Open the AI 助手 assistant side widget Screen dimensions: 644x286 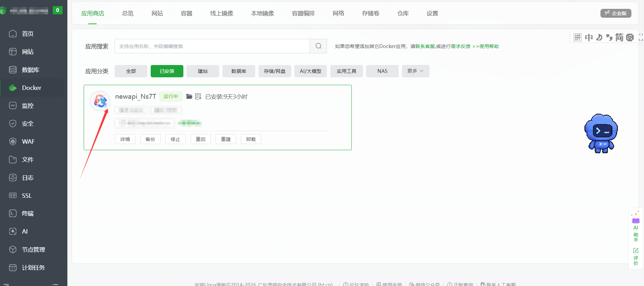tap(635, 226)
